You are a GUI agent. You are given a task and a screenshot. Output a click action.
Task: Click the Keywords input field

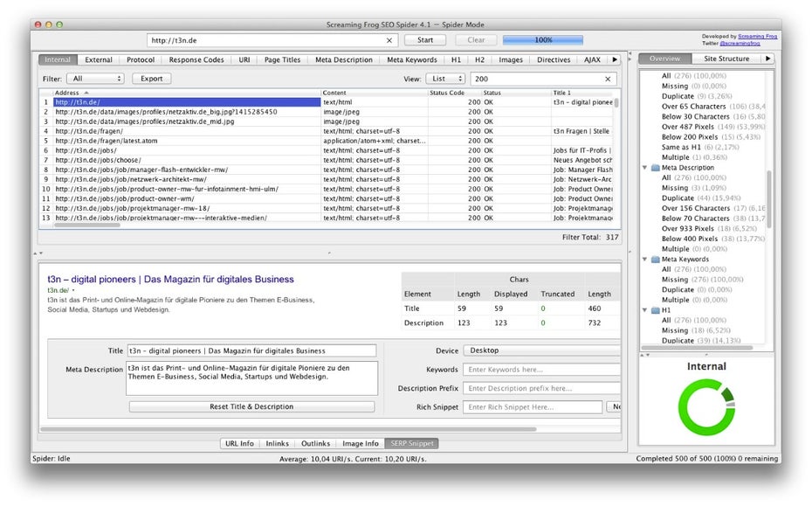click(x=541, y=370)
